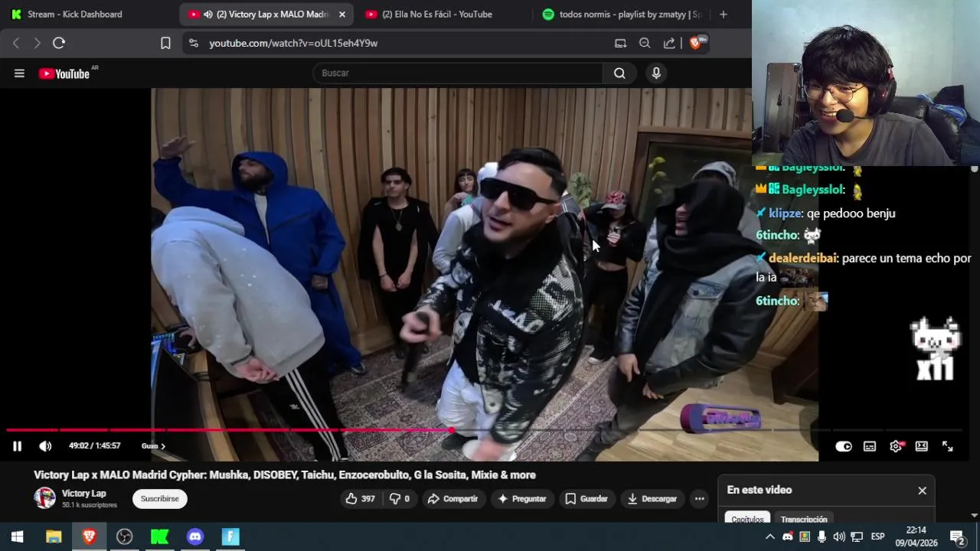Open Brave browser taskbar icon
980x551 pixels.
(89, 537)
